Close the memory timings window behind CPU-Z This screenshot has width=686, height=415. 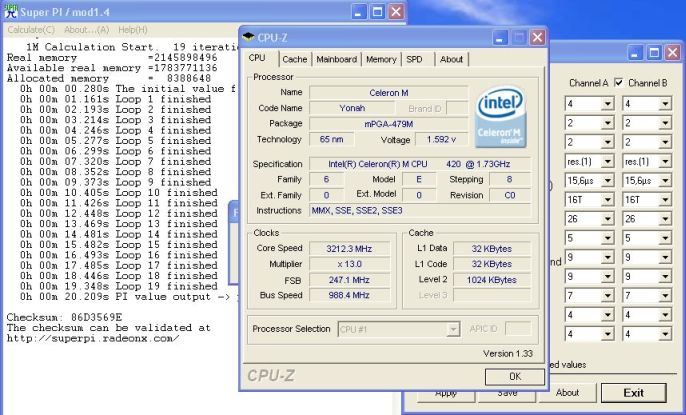coord(673,53)
